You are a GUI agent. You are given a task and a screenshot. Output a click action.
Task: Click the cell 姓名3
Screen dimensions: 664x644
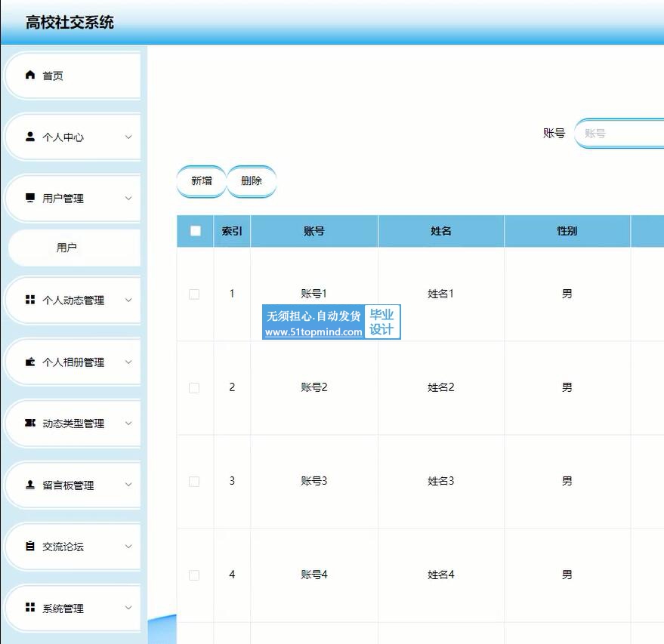(x=441, y=481)
